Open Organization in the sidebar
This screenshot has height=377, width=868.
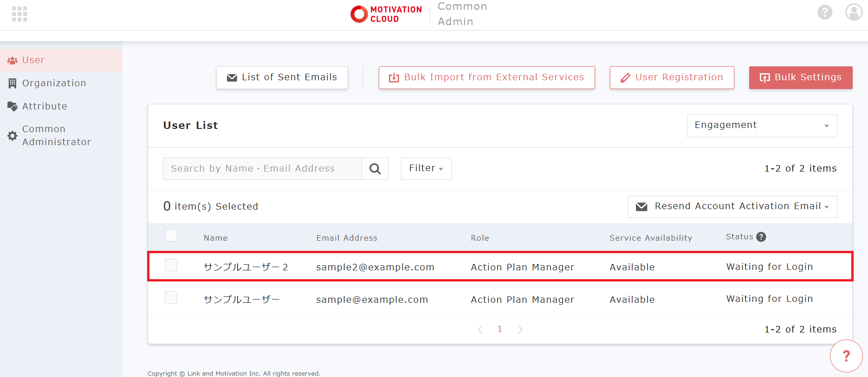[54, 83]
